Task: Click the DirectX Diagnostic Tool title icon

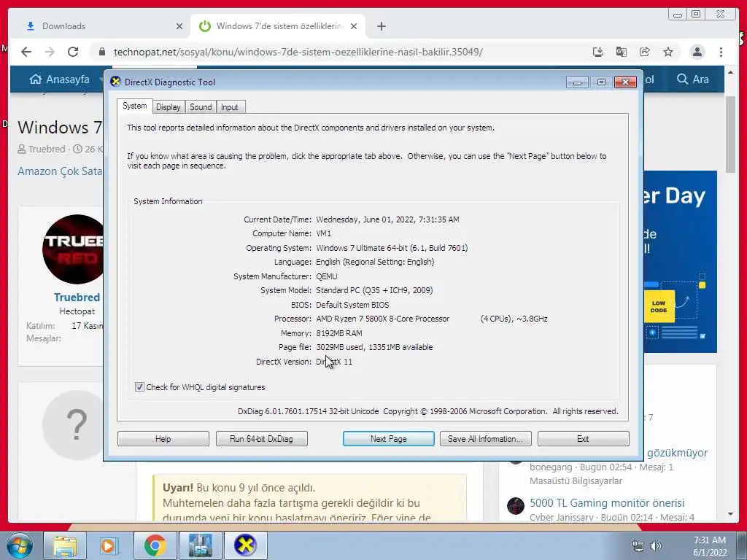Action: pos(115,82)
